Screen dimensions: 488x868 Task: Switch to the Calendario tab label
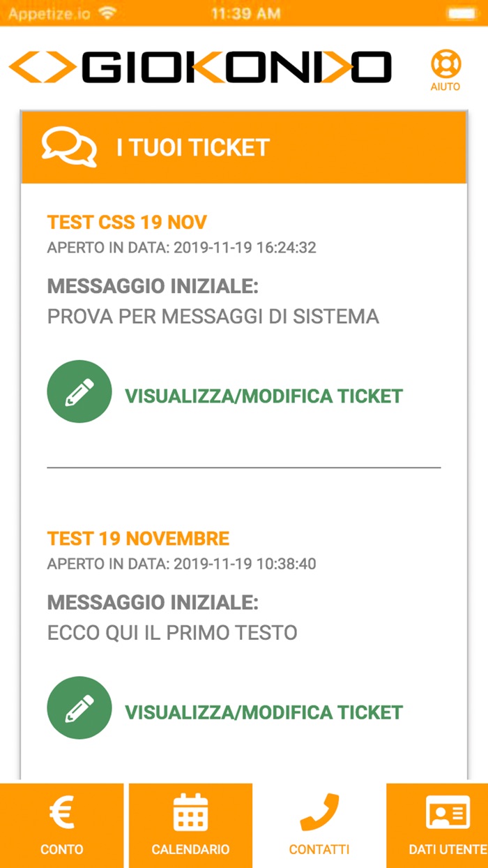click(190, 849)
